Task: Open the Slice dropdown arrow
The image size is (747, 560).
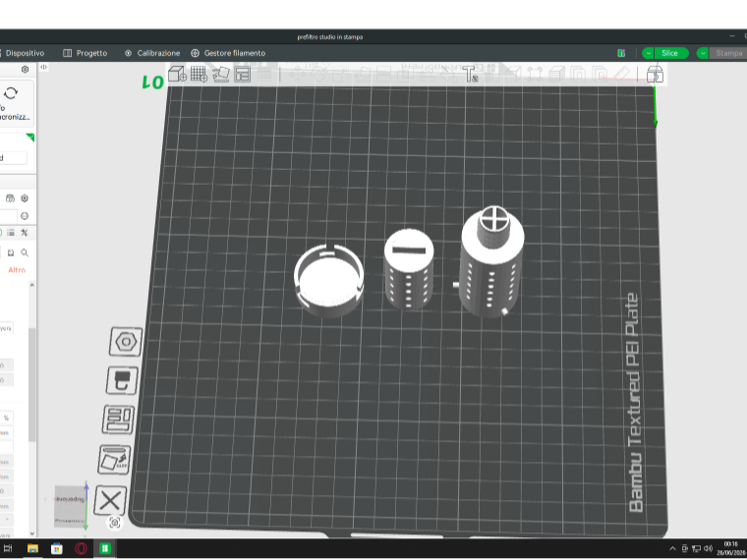Action: click(648, 53)
